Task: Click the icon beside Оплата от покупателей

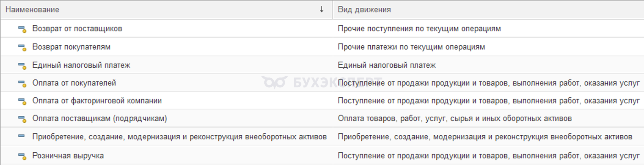Action: tap(22, 83)
